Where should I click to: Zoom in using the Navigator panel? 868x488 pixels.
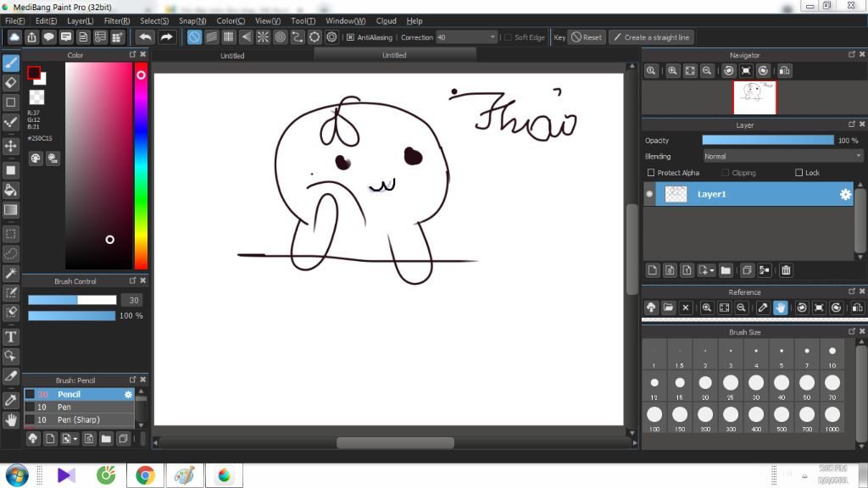pyautogui.click(x=672, y=71)
